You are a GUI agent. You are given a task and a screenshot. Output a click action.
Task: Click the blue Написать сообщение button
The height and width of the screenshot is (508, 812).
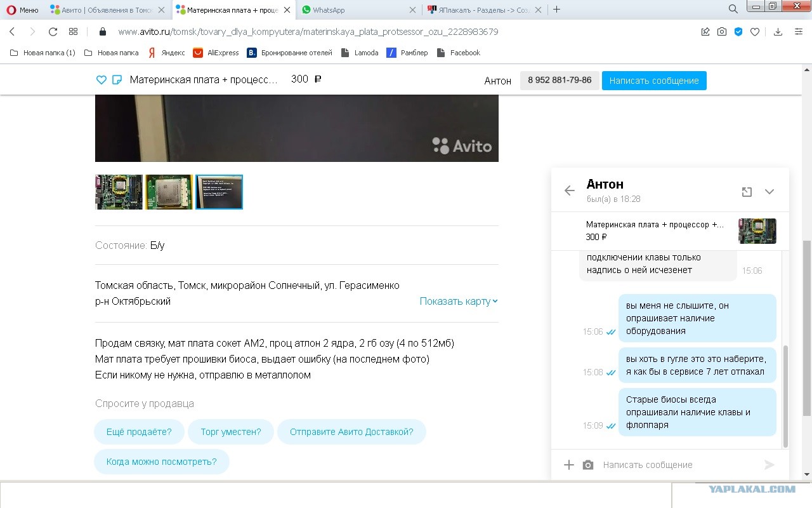[x=654, y=81]
